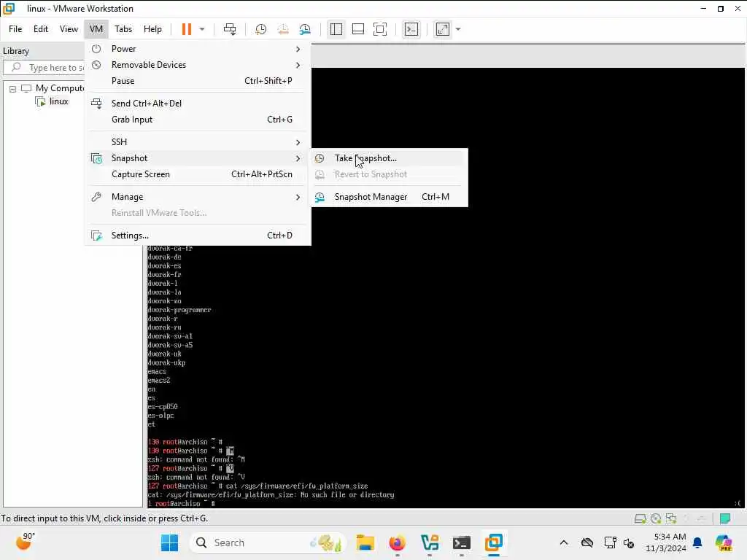Click CD/DVD status bar icon
The height and width of the screenshot is (560, 747).
pos(656,518)
